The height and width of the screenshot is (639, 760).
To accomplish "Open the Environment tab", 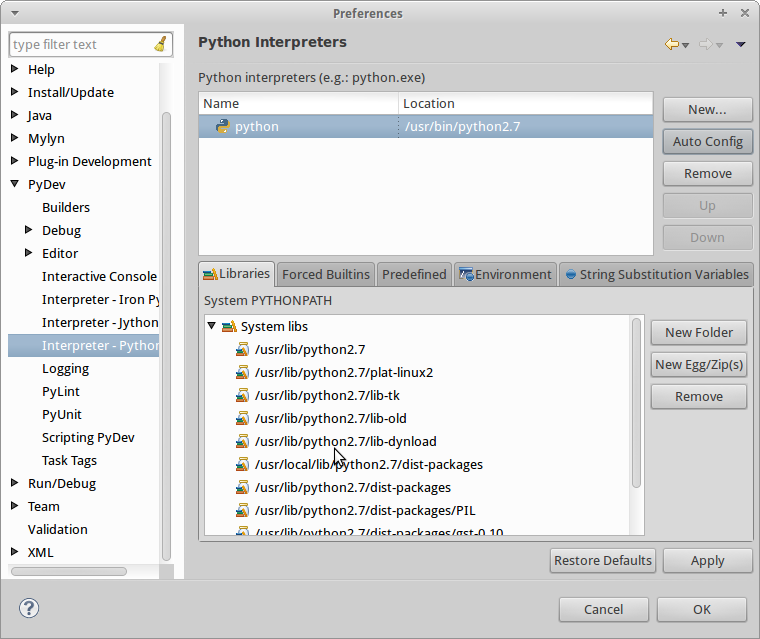I will click(x=505, y=274).
